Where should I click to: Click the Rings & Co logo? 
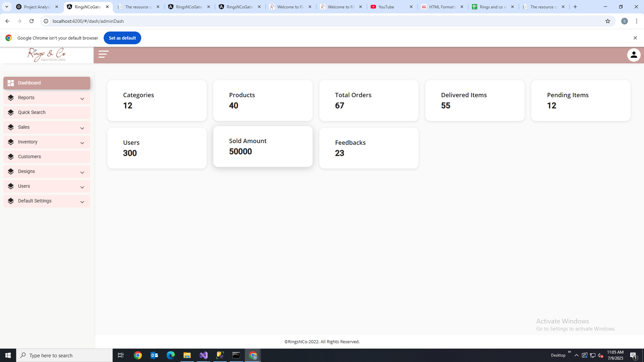[47, 55]
